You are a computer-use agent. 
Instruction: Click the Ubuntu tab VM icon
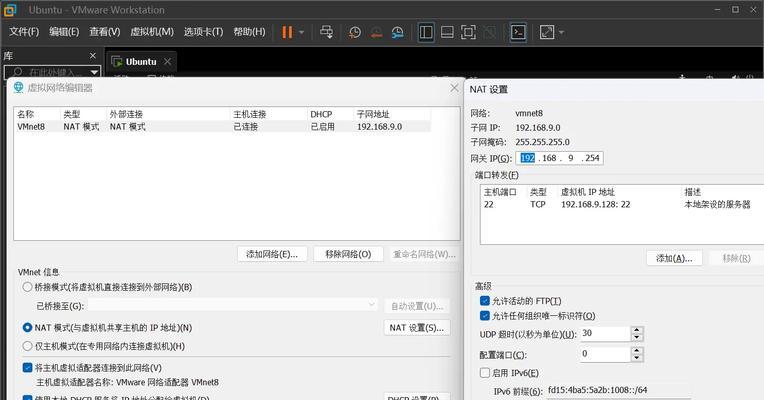coord(116,62)
